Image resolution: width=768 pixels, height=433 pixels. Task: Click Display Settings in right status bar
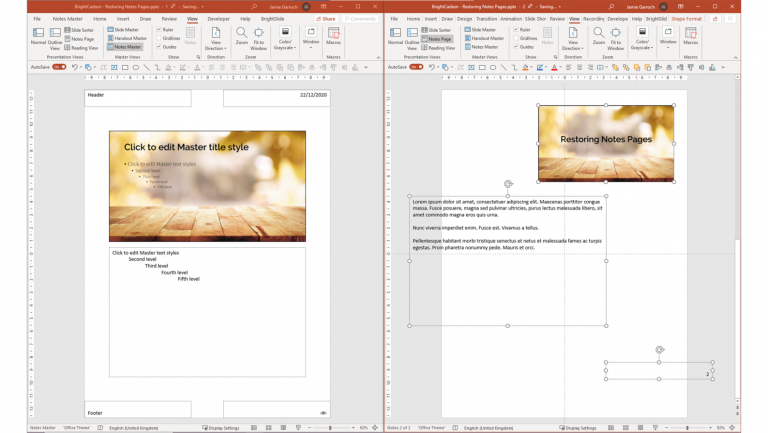tap(578, 428)
